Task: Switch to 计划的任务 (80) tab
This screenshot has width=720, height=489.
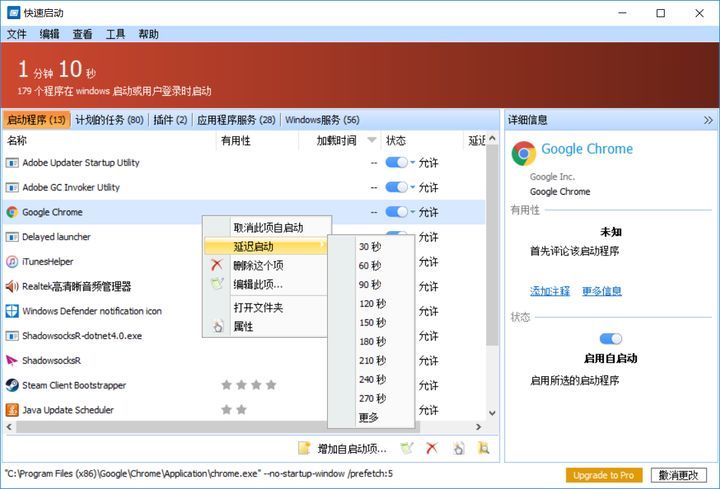Action: (x=109, y=120)
